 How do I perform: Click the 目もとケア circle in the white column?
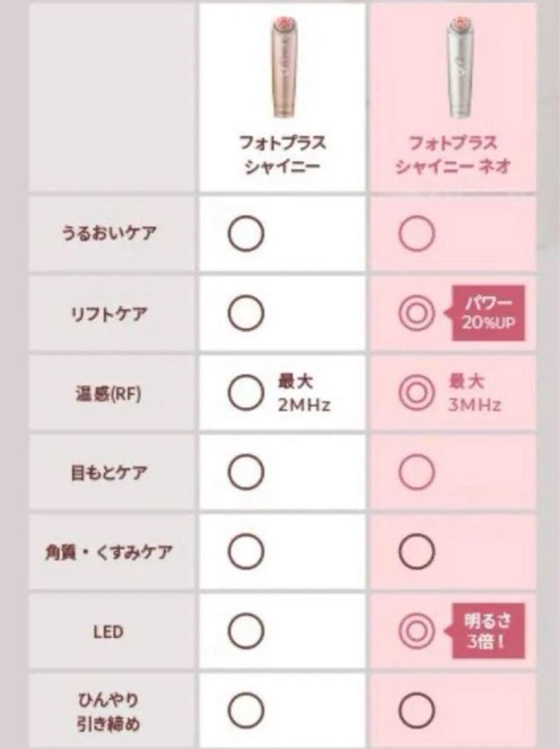[246, 473]
